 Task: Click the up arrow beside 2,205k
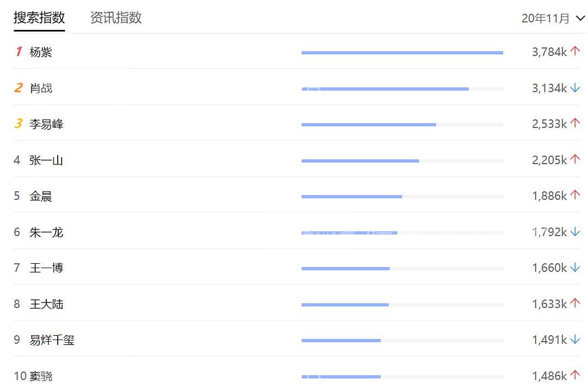575,159
